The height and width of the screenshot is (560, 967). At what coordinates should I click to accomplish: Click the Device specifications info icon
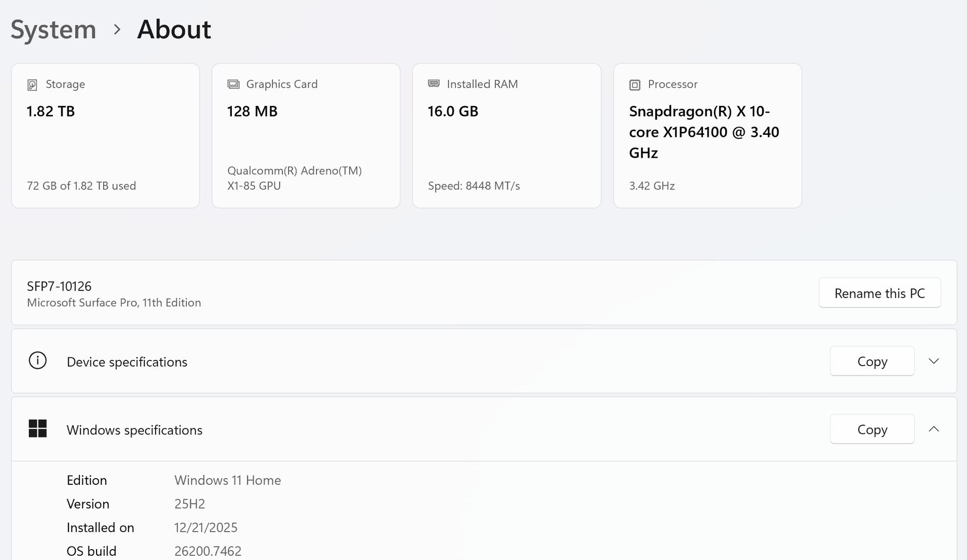37,361
